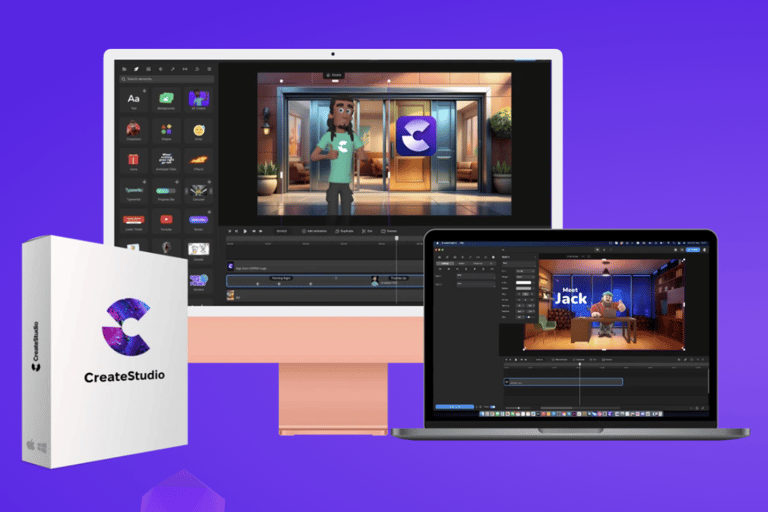Viewport: 768px width, 512px height.
Task: Select the Carousel element on iMac screen
Action: (x=198, y=191)
